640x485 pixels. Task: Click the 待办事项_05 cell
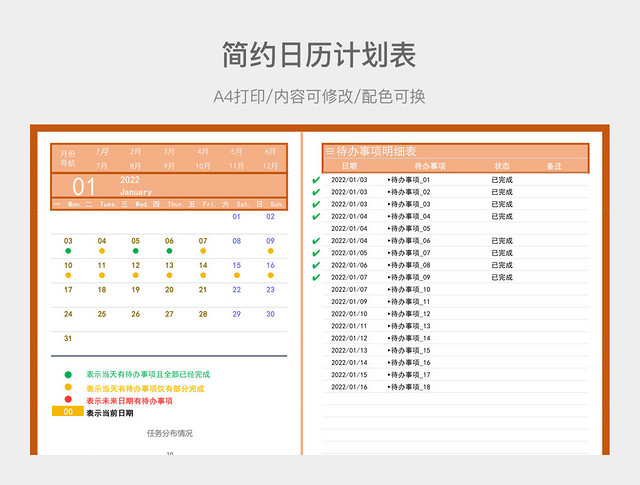coord(409,229)
